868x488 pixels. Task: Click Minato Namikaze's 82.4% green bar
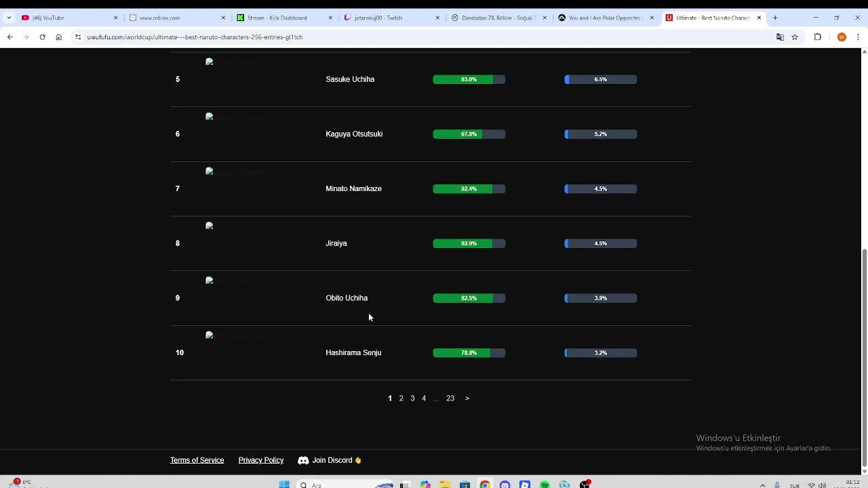coord(469,189)
